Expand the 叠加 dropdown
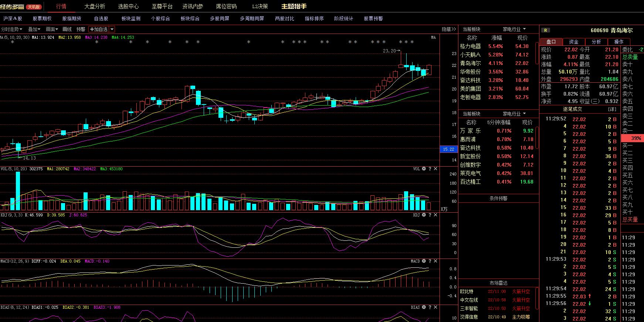 (x=34, y=29)
